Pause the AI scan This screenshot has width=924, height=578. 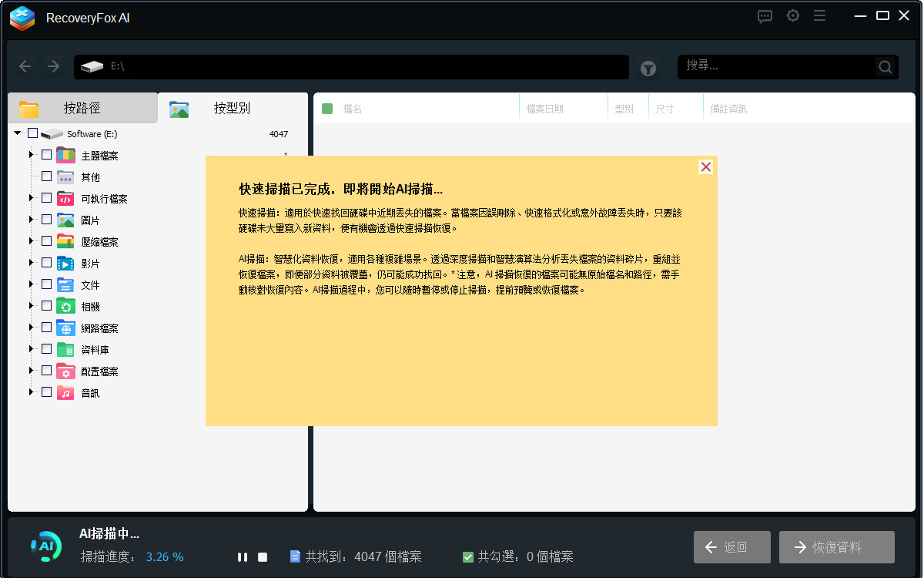242,556
